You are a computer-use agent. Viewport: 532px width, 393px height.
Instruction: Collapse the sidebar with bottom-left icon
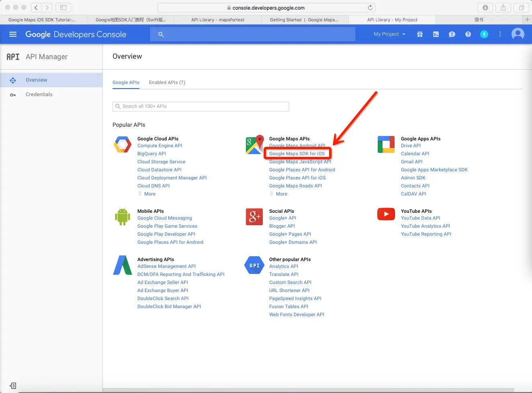13,386
